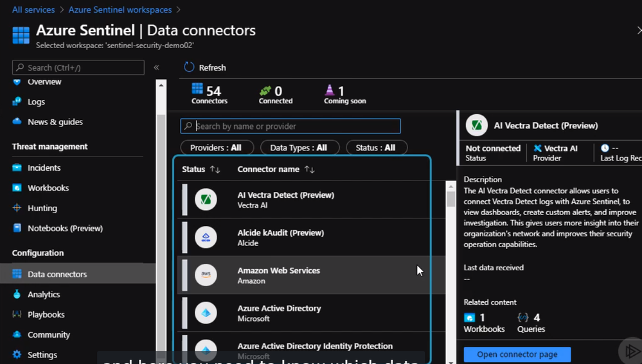
Task: Click the Settings gear icon
Action: (x=17, y=354)
